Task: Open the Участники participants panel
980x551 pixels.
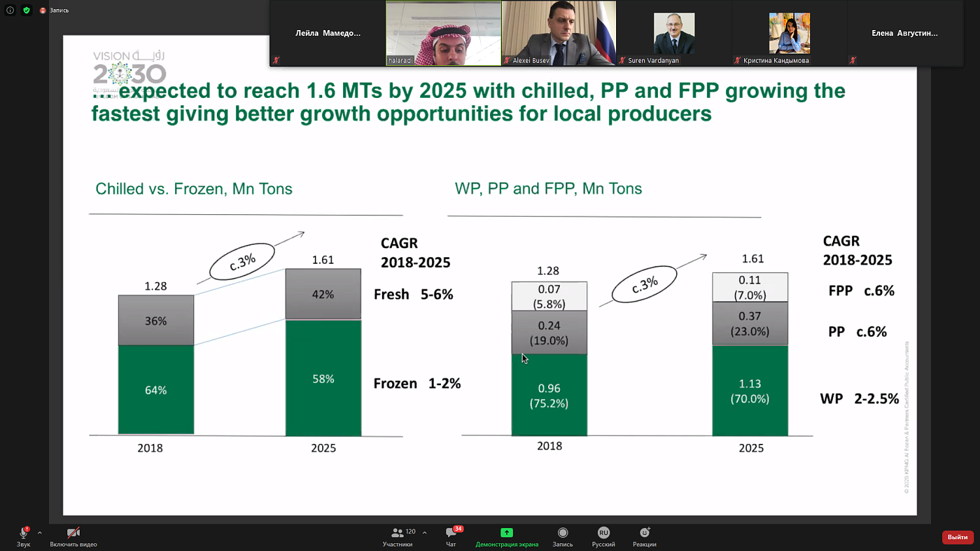Action: pyautogui.click(x=397, y=537)
